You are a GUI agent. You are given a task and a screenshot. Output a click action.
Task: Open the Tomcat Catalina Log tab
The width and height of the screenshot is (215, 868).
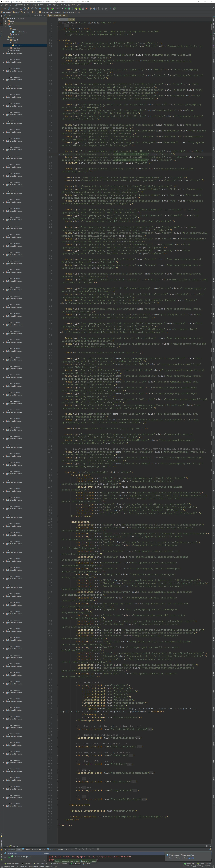tap(57, 849)
